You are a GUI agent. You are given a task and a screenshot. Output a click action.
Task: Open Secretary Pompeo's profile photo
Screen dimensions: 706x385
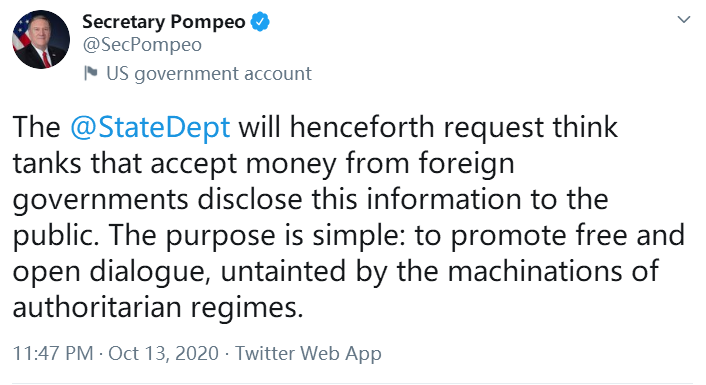41,39
